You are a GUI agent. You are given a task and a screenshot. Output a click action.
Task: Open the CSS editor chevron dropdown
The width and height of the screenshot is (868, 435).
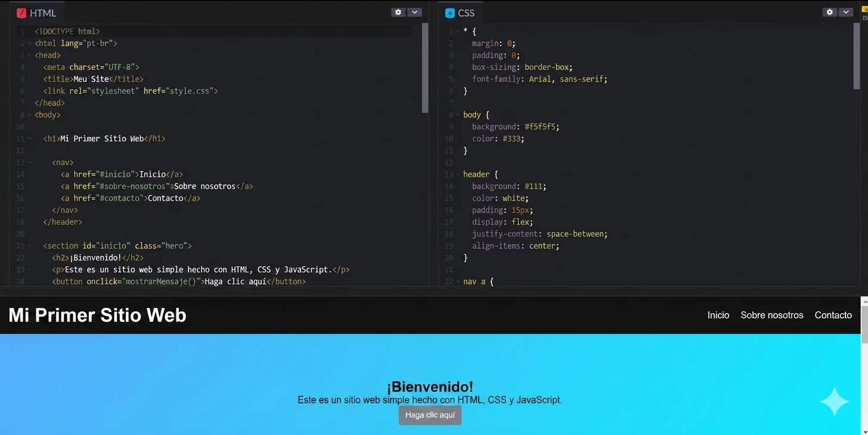click(x=846, y=12)
